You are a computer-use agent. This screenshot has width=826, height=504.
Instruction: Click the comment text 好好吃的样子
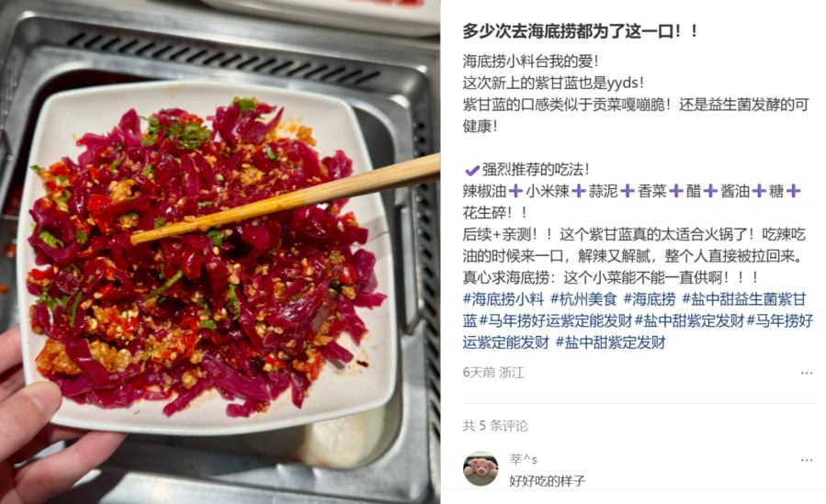coord(548,481)
